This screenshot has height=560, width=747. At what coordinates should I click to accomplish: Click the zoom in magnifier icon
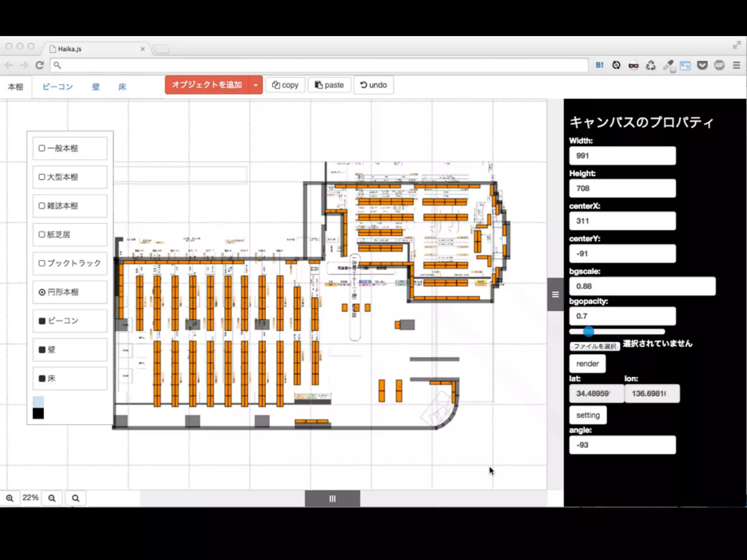coord(10,498)
